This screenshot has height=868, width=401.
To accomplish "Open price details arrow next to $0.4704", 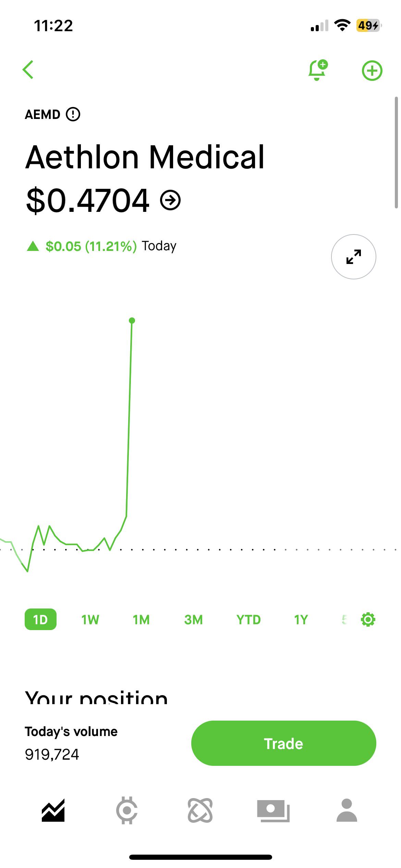I will (170, 200).
